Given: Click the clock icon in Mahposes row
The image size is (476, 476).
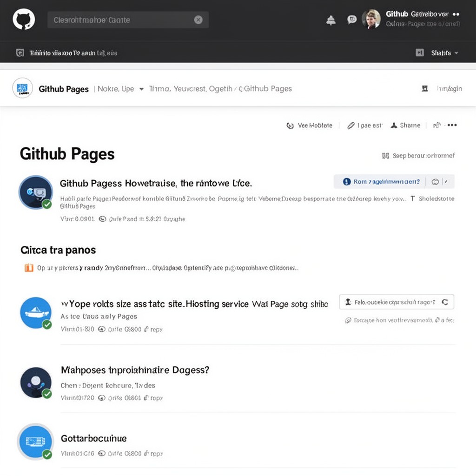Looking at the screenshot, I should click(x=102, y=398).
